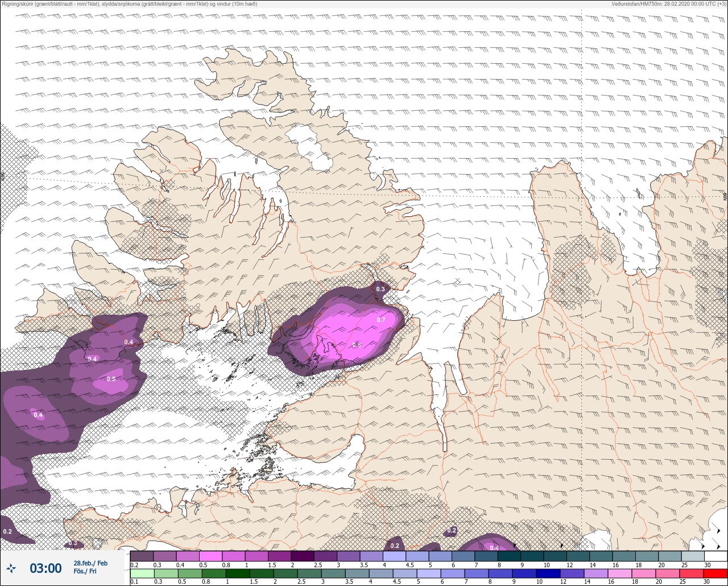
Task: Click the wind-rose weather icon beside 03:00
Action: pyautogui.click(x=11, y=568)
